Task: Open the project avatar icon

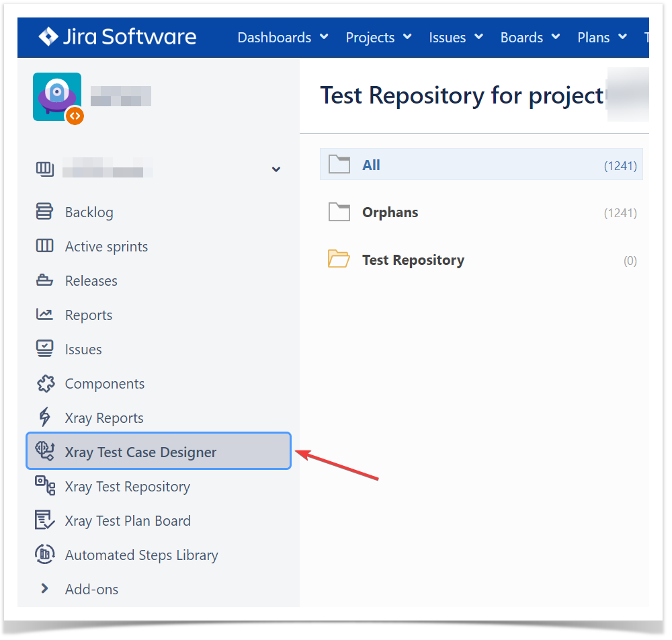Action: (57, 97)
